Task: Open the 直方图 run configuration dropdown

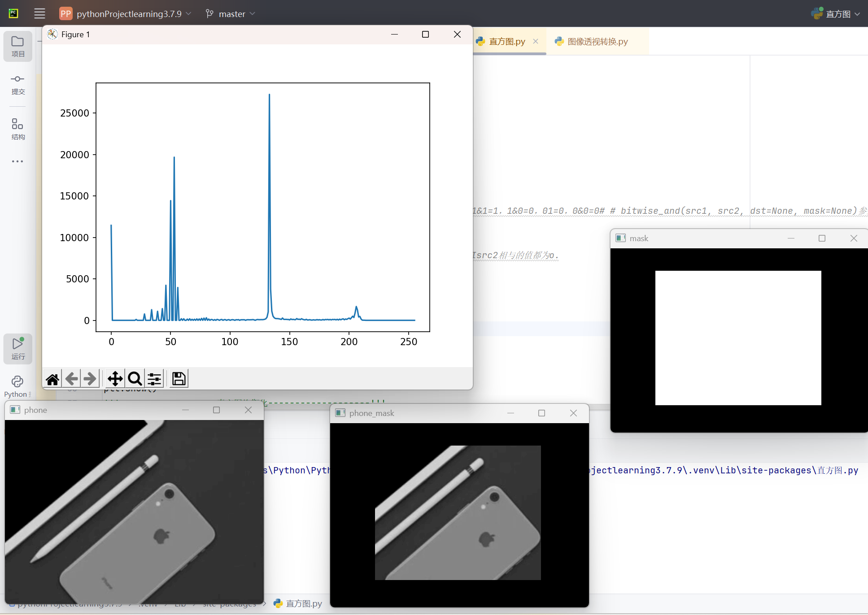Action: (837, 14)
